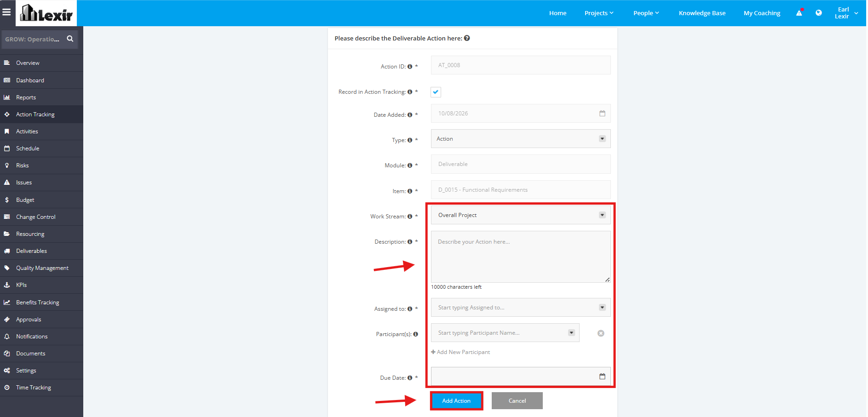Screen dimensions: 868x417
Task: Open My Coaching in top navigation
Action: click(x=762, y=13)
